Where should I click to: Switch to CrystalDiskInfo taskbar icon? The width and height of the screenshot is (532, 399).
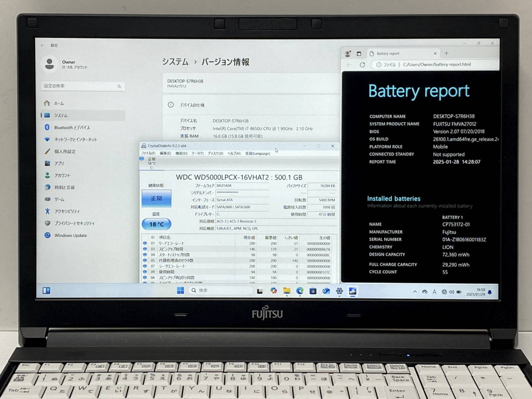coord(352,291)
